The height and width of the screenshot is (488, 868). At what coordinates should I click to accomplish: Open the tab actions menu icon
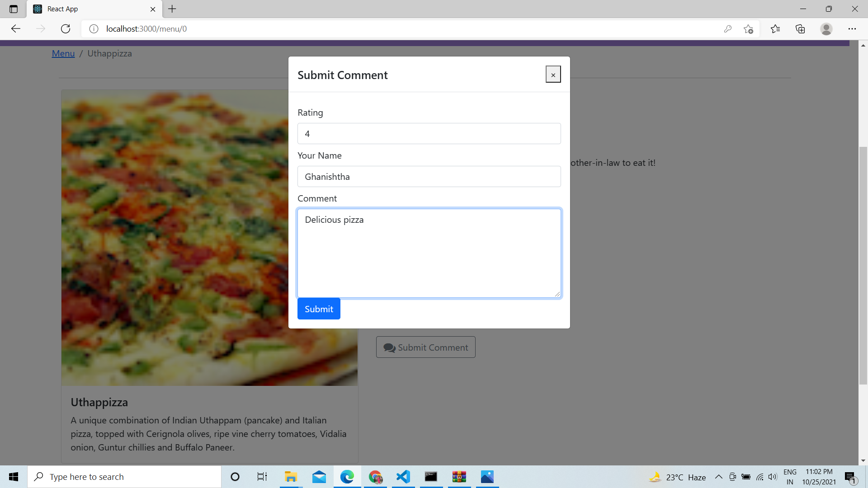click(14, 9)
